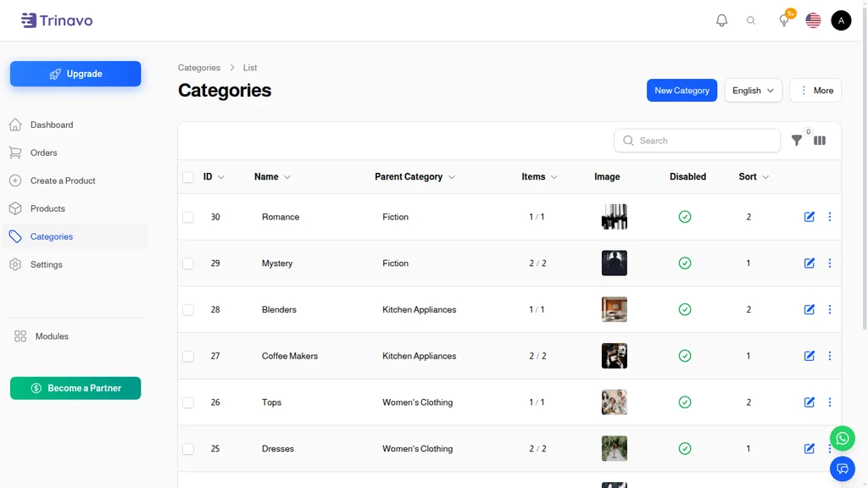Open Settings in sidebar
The height and width of the screenshot is (488, 868).
(x=75, y=264)
